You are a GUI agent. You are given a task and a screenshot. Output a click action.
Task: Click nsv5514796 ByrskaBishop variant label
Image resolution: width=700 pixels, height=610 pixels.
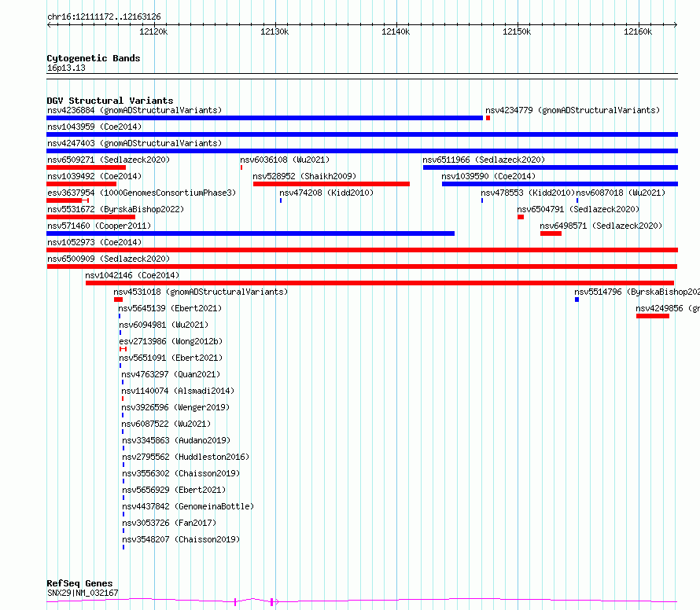pos(636,292)
